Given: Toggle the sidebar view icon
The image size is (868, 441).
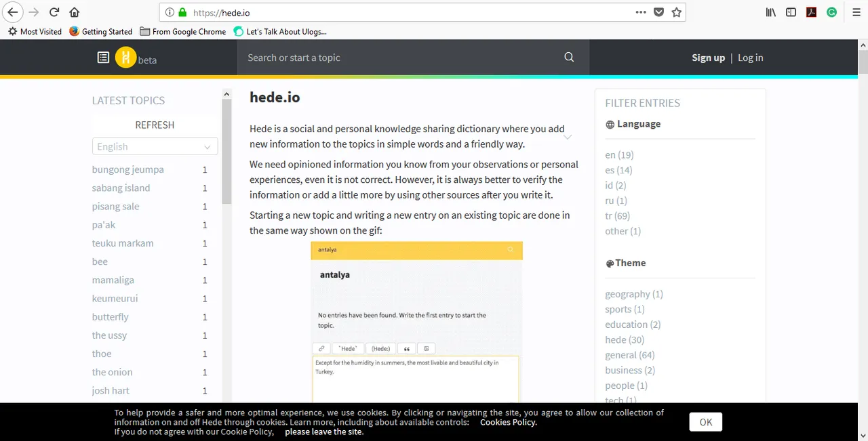Looking at the screenshot, I should (791, 12).
